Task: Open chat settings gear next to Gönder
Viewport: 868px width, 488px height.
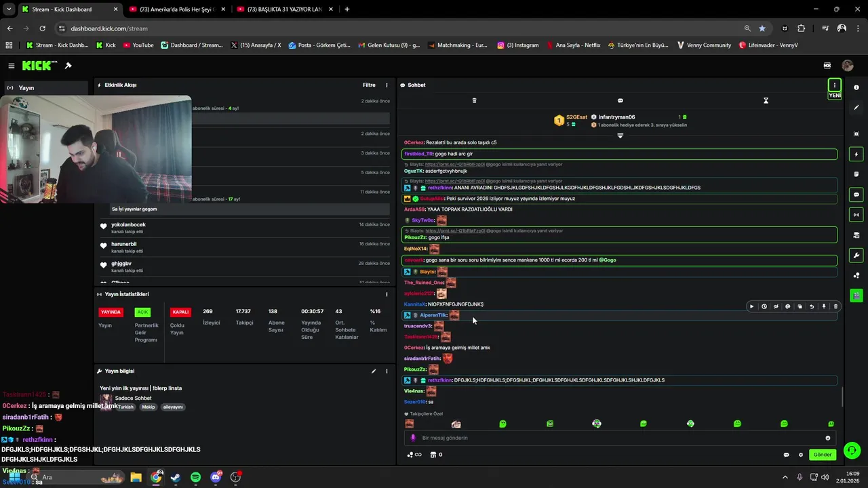Action: (800, 455)
